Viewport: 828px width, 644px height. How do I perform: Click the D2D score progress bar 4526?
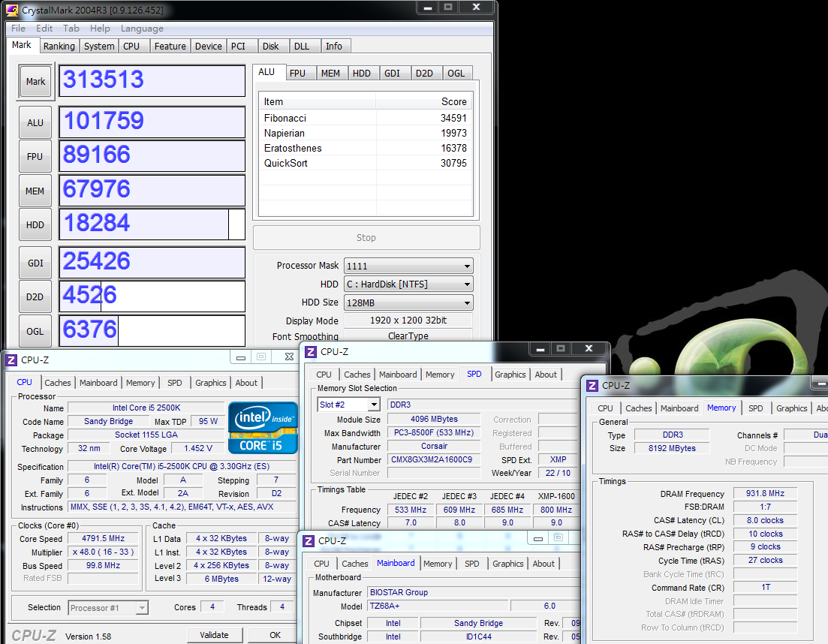point(152,296)
